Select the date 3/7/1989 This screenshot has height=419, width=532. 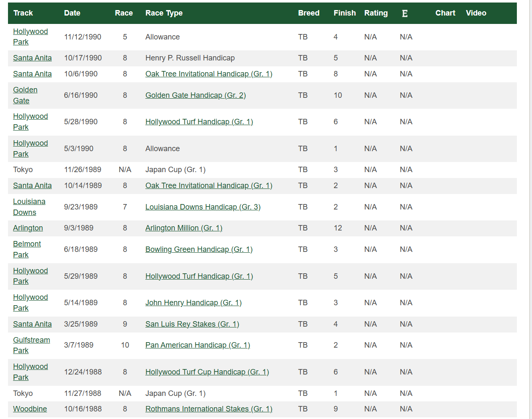(x=79, y=345)
